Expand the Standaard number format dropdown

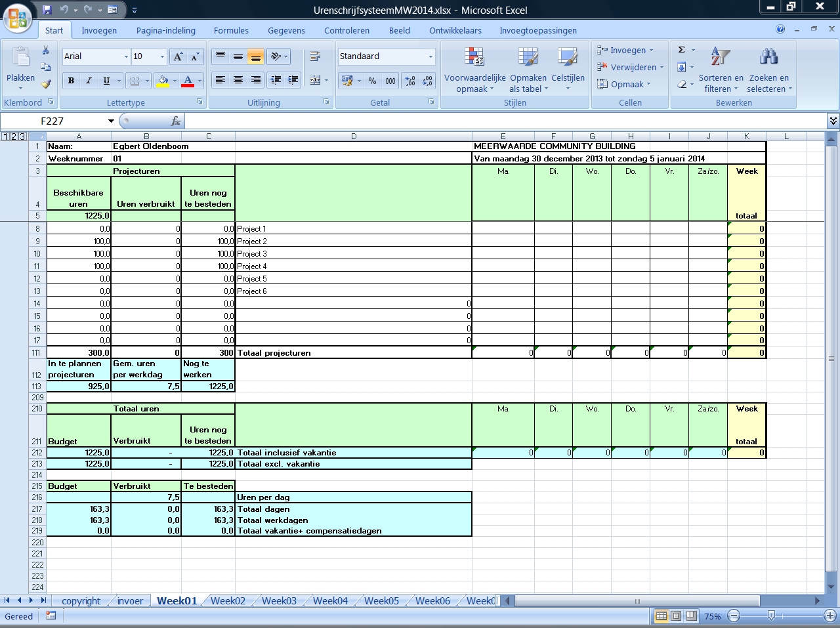430,57
